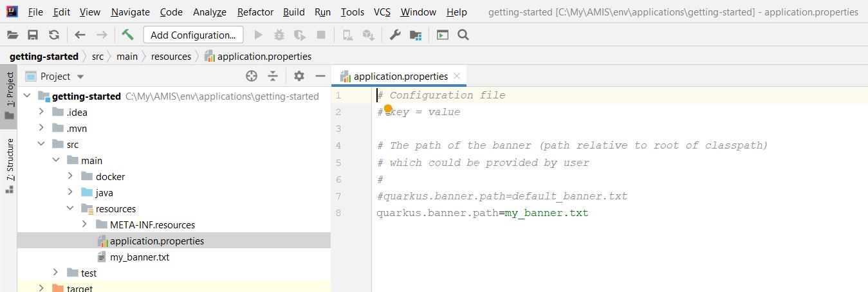This screenshot has width=868, height=292.
Task: Click the Open folder toolbar icon
Action: [x=13, y=35]
